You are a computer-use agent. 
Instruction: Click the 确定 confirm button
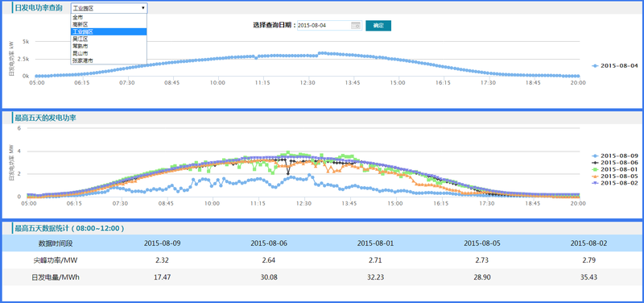point(378,26)
